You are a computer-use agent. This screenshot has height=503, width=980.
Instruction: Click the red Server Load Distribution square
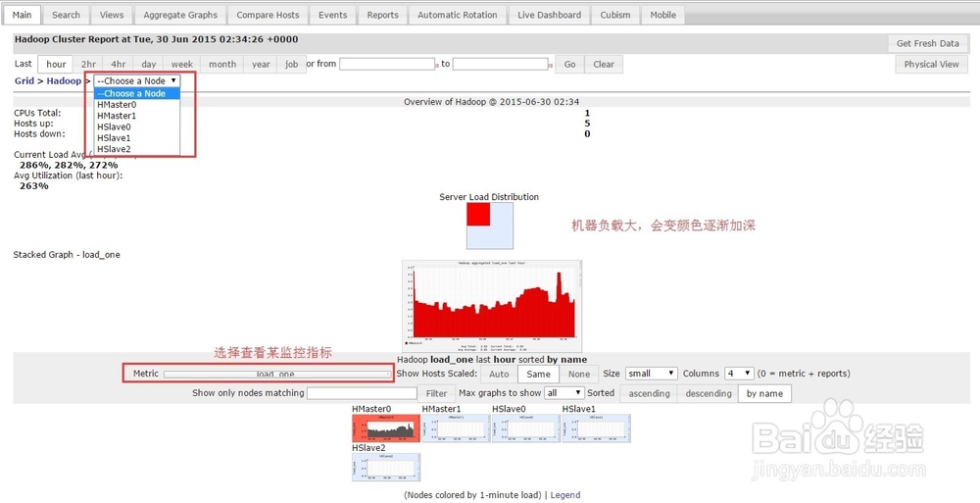[478, 214]
